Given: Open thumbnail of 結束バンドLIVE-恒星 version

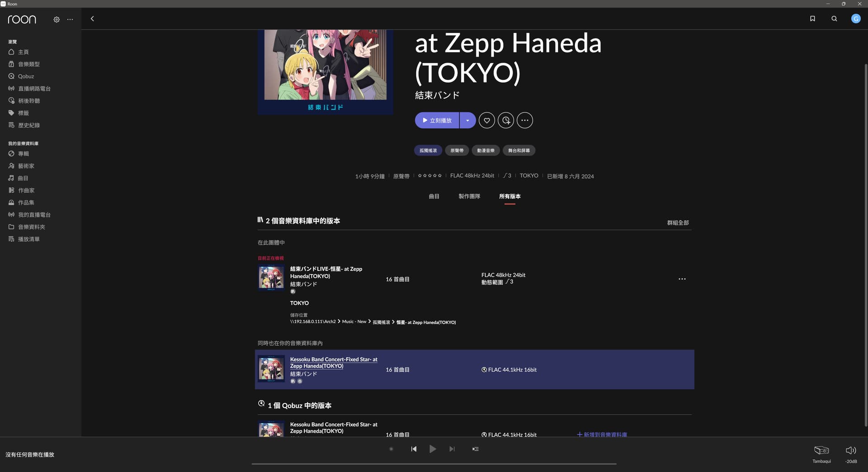Looking at the screenshot, I should pyautogui.click(x=271, y=278).
